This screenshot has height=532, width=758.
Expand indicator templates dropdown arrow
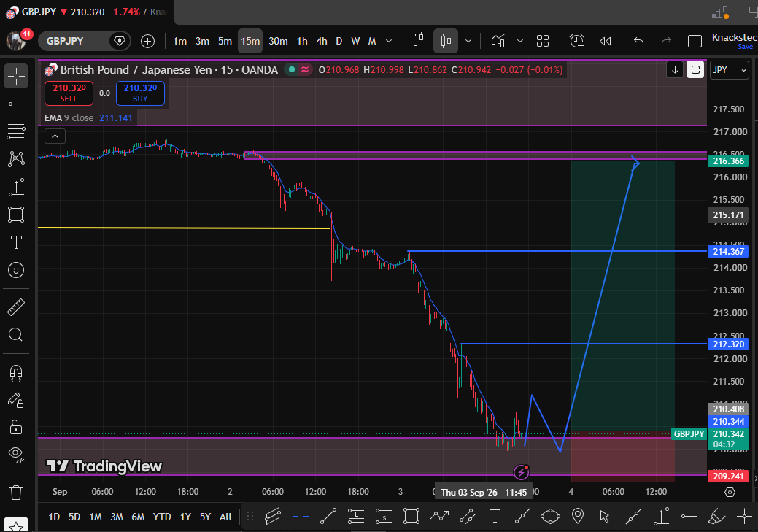519,41
